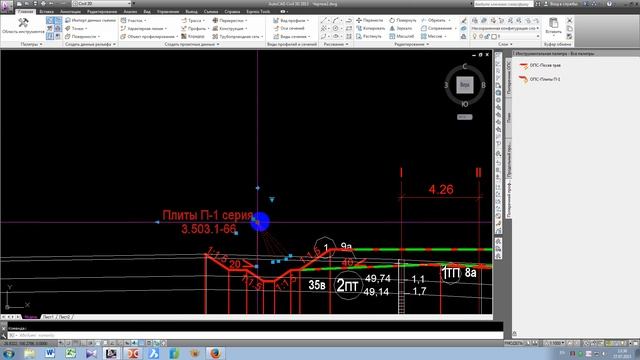Click the ViewCube top face (Верх)
Image resolution: width=640 pixels, height=360 pixels.
464,85
